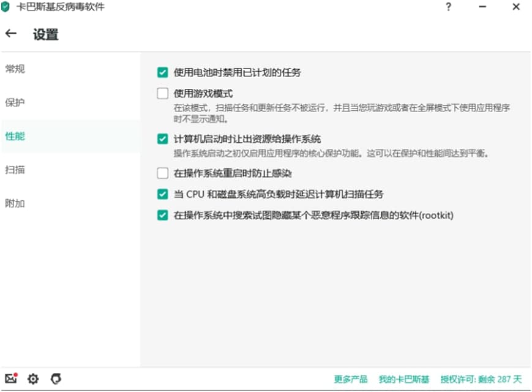This screenshot has width=532, height=392.
Task: Enable 在操作系统重启时防止感染 checkbox
Action: (162, 173)
